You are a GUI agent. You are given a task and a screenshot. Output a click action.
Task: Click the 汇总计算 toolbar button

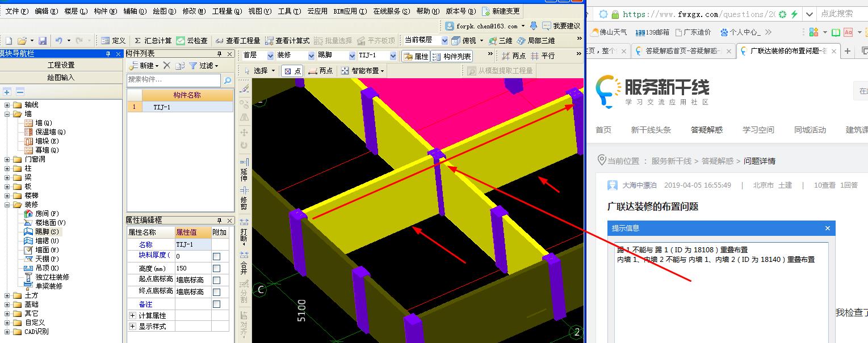click(x=153, y=41)
